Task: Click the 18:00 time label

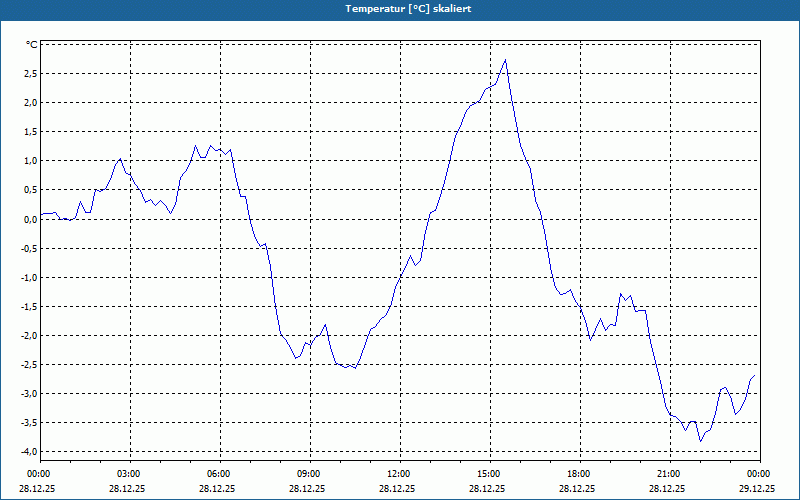Action: [x=580, y=474]
